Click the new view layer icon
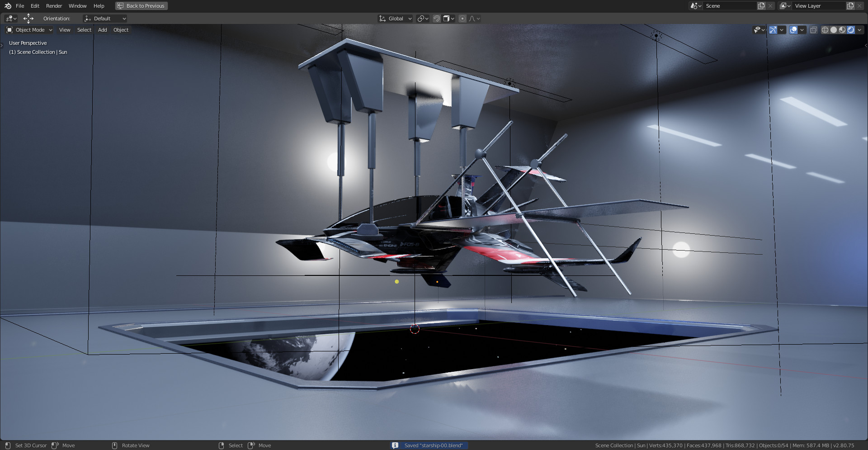The width and height of the screenshot is (868, 450). click(x=850, y=6)
